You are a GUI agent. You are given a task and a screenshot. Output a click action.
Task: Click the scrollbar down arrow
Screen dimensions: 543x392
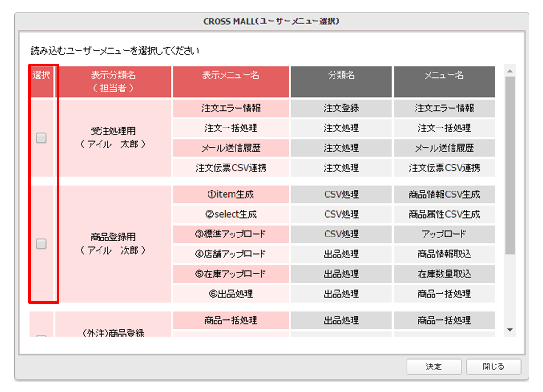click(510, 330)
